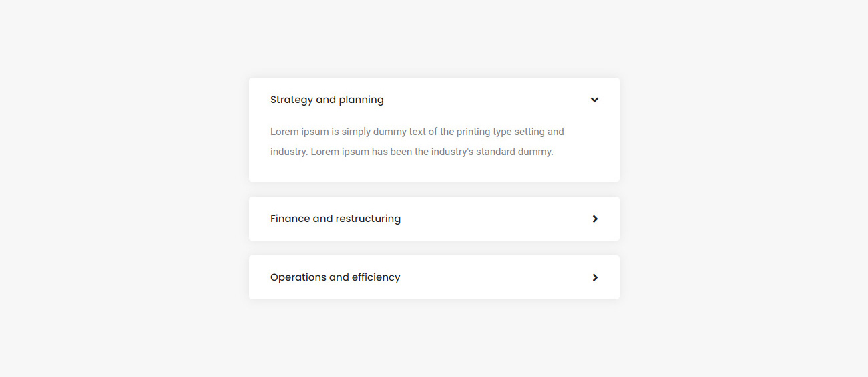Click the Finance and restructuring right arrow
Screen dimensions: 868x377
coord(595,219)
